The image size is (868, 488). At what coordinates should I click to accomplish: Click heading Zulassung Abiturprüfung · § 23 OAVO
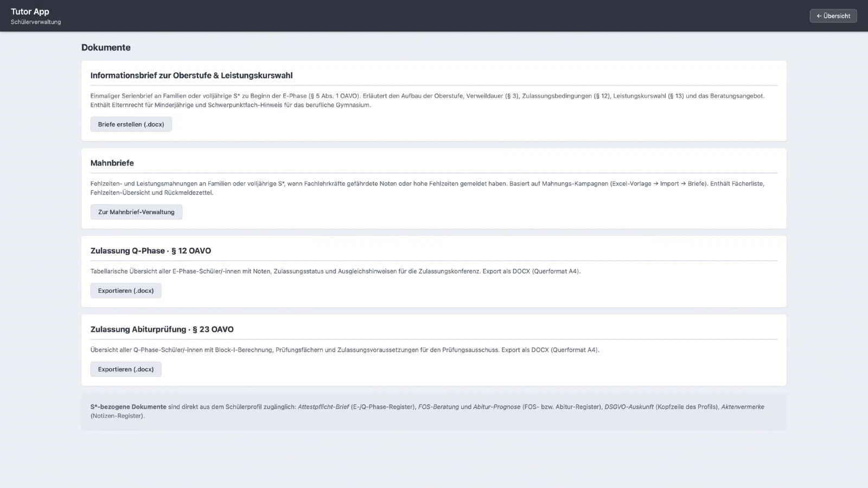[x=162, y=329]
